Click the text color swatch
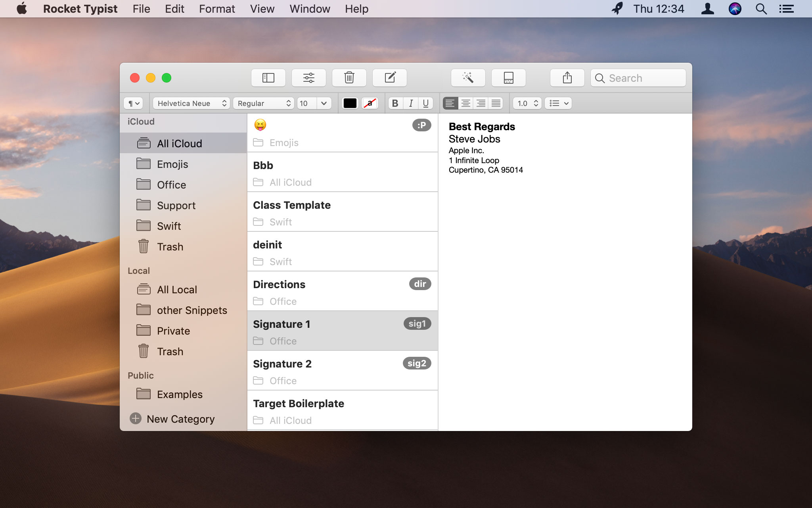Image resolution: width=812 pixels, height=508 pixels. (349, 103)
